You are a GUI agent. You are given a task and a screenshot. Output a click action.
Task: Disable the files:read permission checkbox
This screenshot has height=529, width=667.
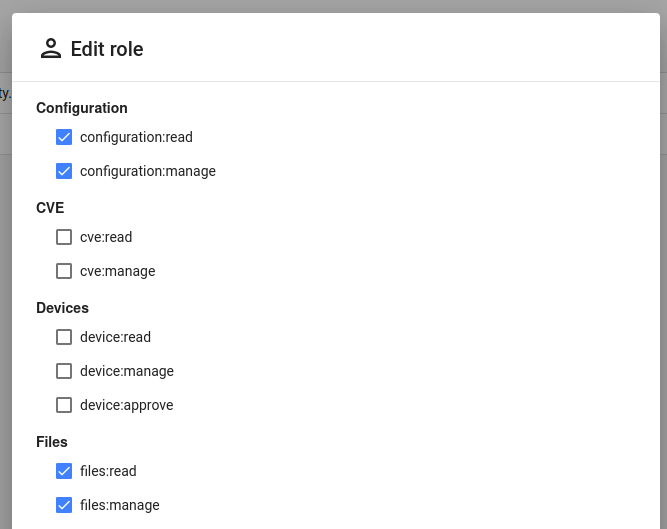[64, 471]
